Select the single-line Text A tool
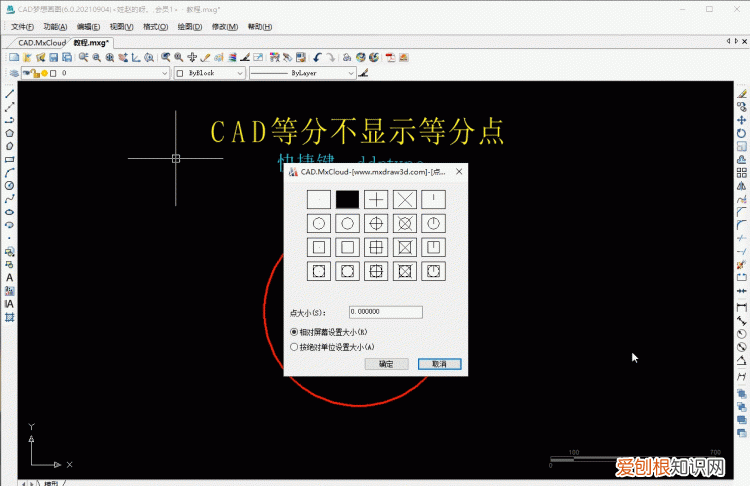 pyautogui.click(x=10, y=278)
